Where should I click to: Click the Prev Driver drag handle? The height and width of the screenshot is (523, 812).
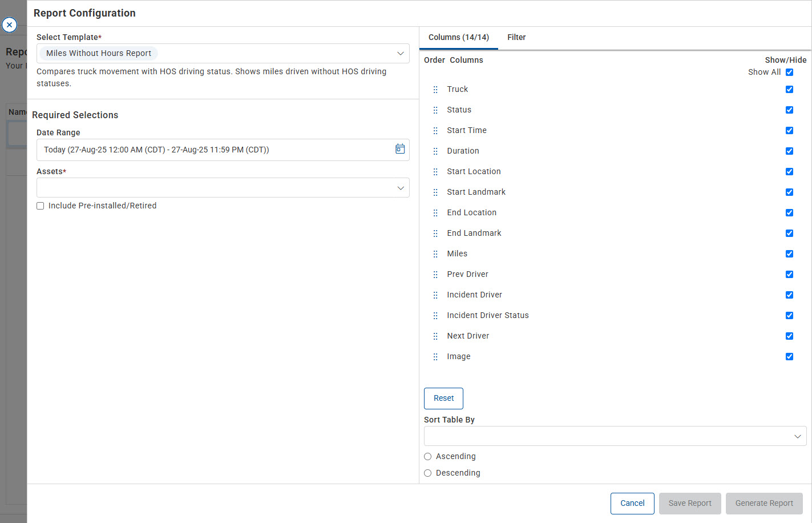435,275
